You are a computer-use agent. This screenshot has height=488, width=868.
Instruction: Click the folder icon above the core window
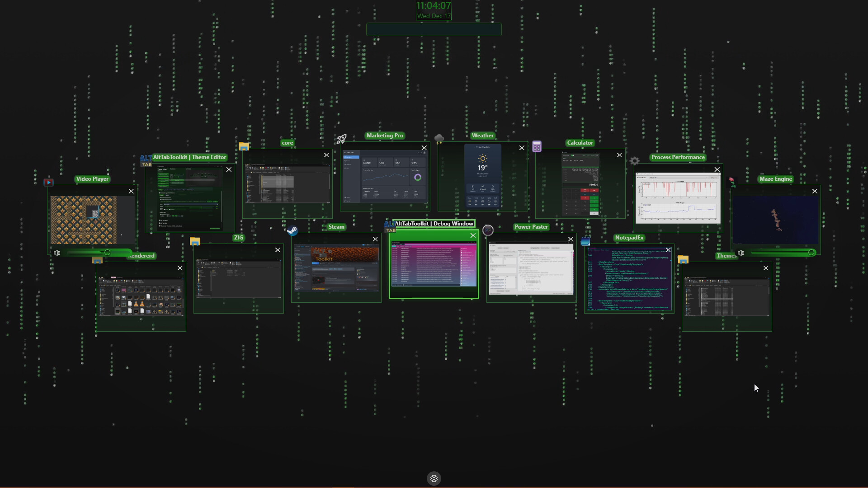pos(244,146)
